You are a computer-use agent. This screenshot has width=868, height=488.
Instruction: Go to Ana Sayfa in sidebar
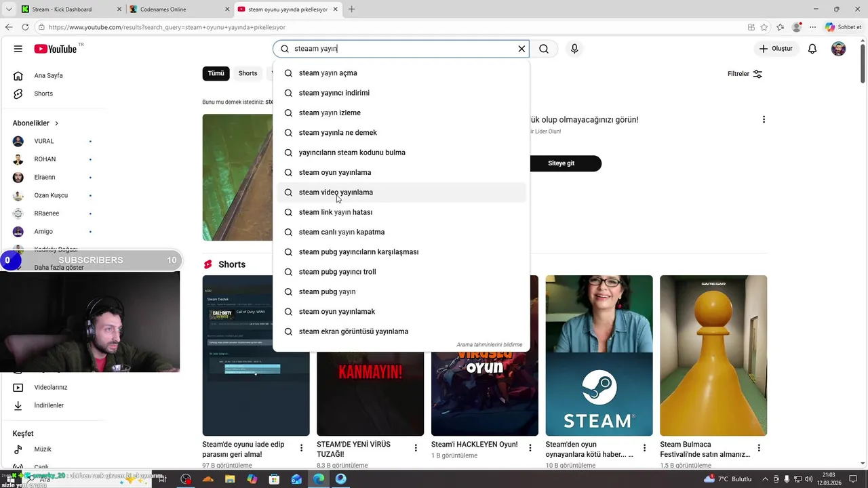(47, 75)
